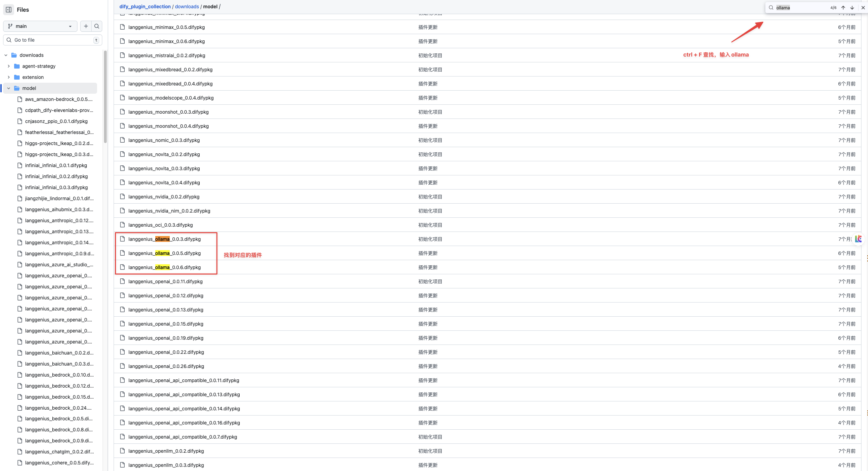Open langgenius_minimax_0.0.5.difypkg file

(167, 27)
